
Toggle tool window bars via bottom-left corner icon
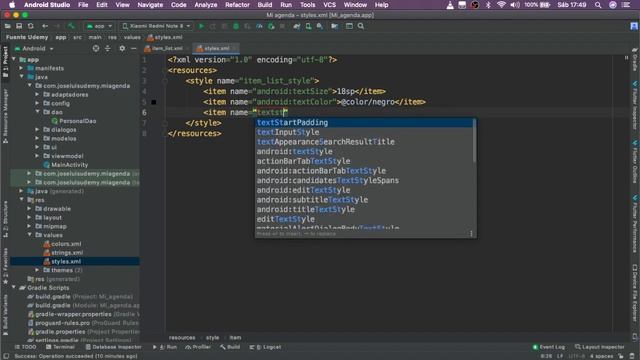point(6,356)
